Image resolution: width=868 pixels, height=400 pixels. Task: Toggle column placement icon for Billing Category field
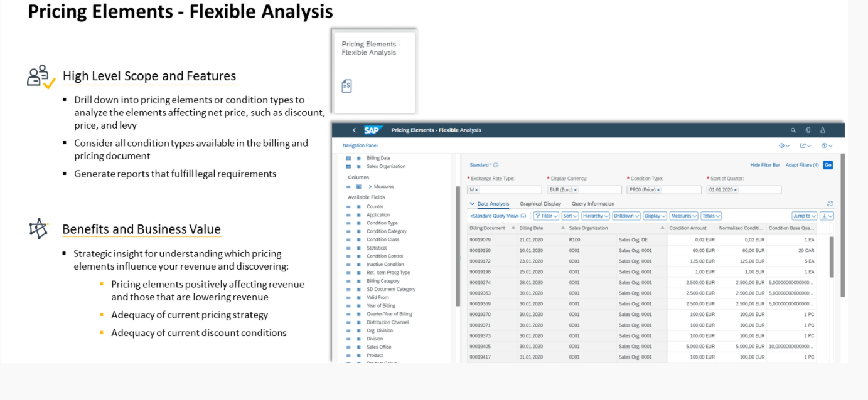pyautogui.click(x=358, y=281)
